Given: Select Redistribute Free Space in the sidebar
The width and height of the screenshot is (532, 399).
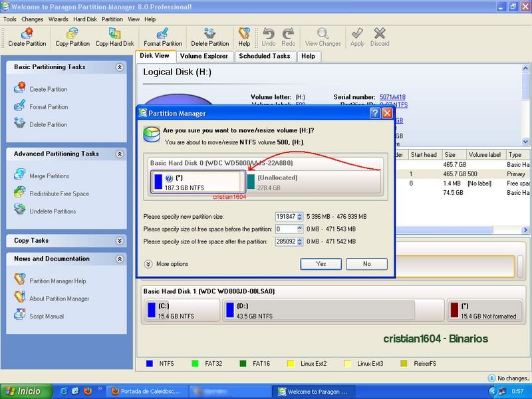Looking at the screenshot, I should (x=59, y=194).
